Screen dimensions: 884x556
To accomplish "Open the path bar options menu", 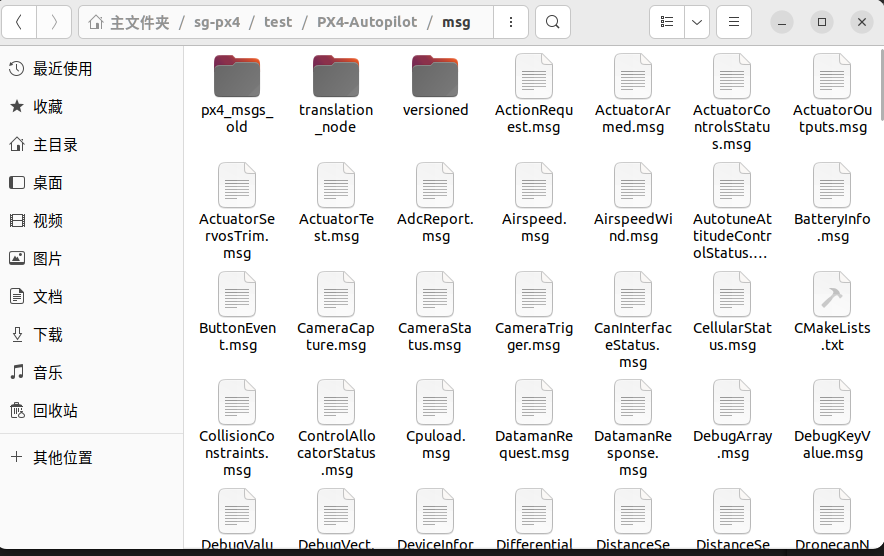I will click(x=511, y=22).
